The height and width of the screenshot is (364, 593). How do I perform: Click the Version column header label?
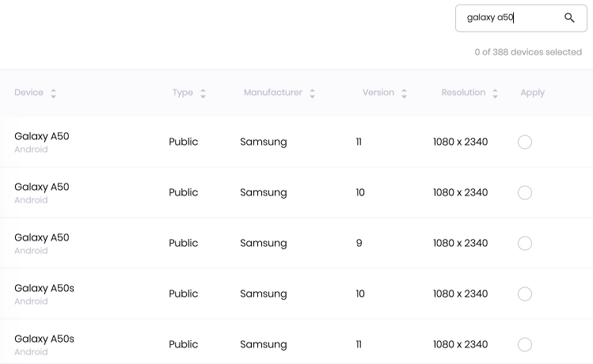click(x=378, y=93)
